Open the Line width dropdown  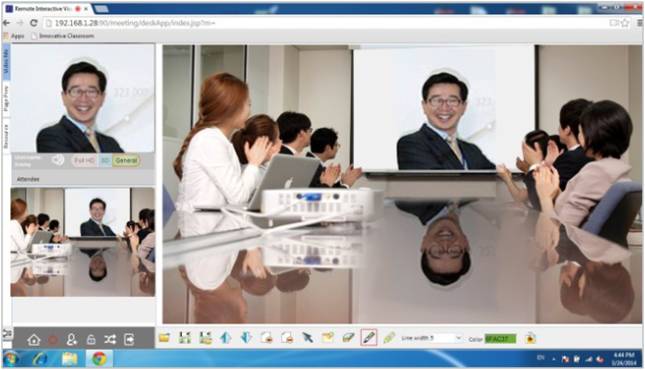[432, 338]
